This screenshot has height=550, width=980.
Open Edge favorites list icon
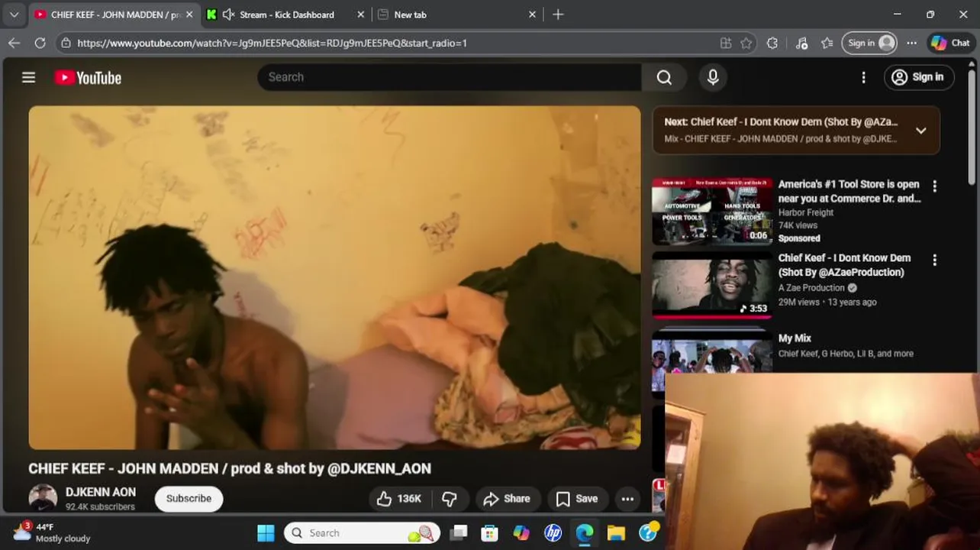click(x=827, y=43)
